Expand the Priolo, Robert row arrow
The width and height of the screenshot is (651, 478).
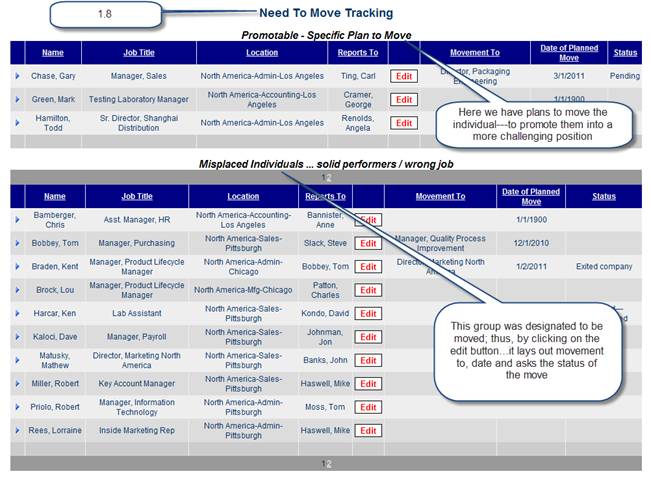coord(17,407)
